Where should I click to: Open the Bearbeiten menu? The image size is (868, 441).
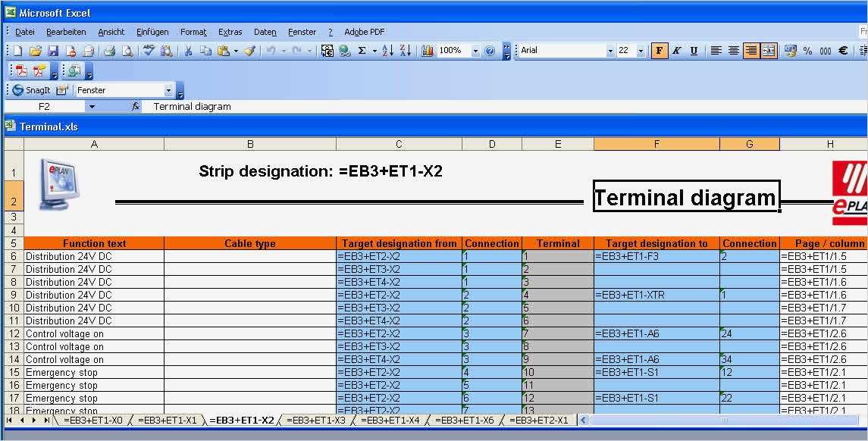66,32
